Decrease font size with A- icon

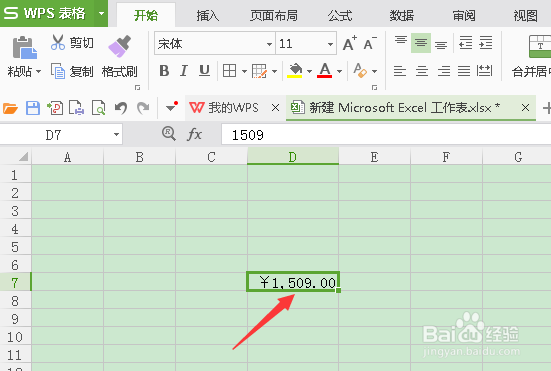(x=370, y=44)
